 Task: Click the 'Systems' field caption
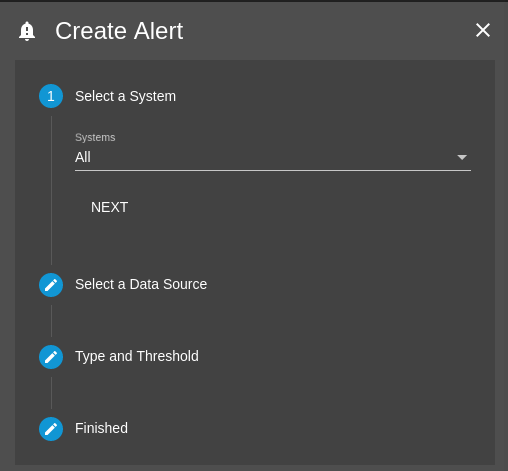95,137
